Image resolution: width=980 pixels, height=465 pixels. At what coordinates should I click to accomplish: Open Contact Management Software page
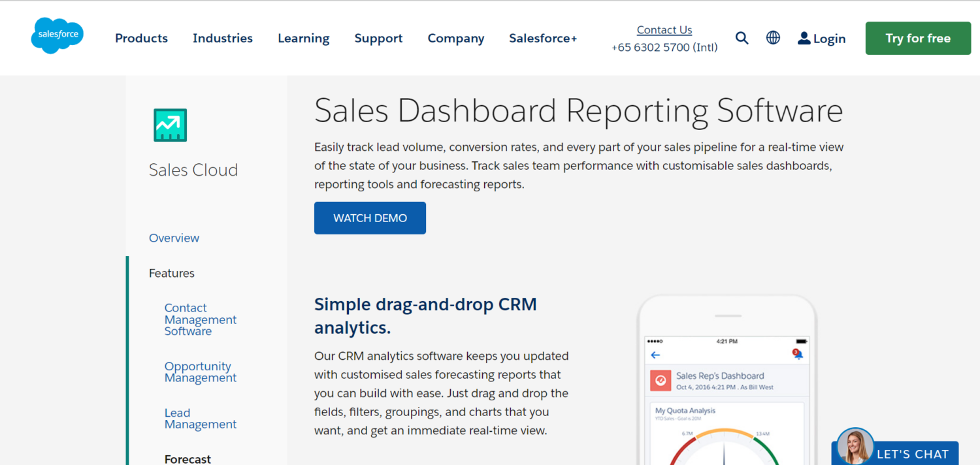[201, 319]
